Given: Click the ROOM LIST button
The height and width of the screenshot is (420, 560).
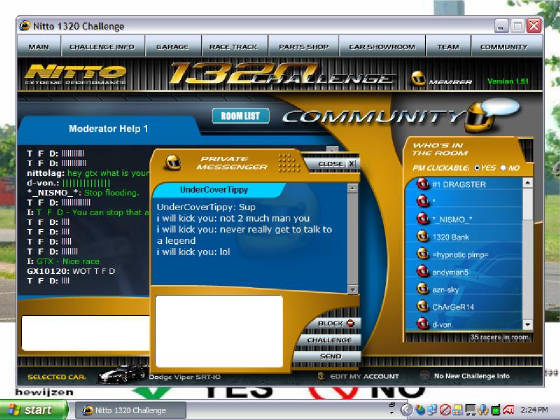Looking at the screenshot, I should pyautogui.click(x=240, y=116).
